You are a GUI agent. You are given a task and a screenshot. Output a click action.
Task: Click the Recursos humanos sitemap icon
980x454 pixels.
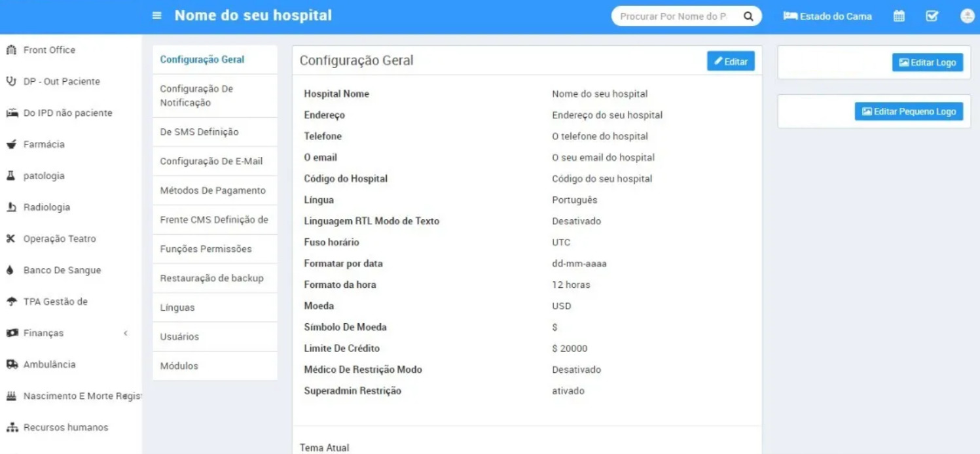10,427
